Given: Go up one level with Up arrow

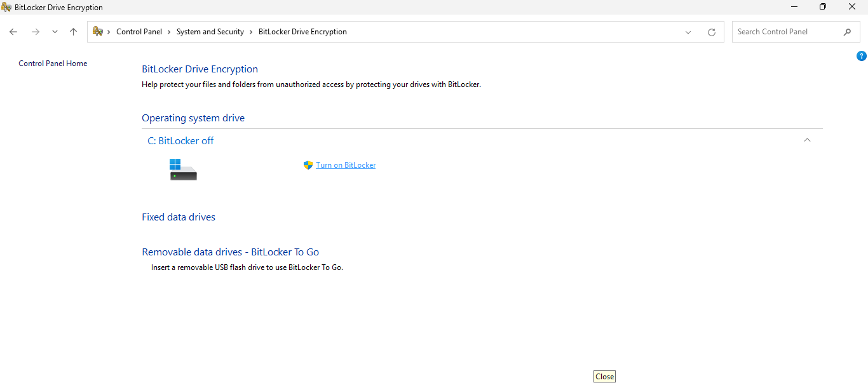Looking at the screenshot, I should coord(73,32).
